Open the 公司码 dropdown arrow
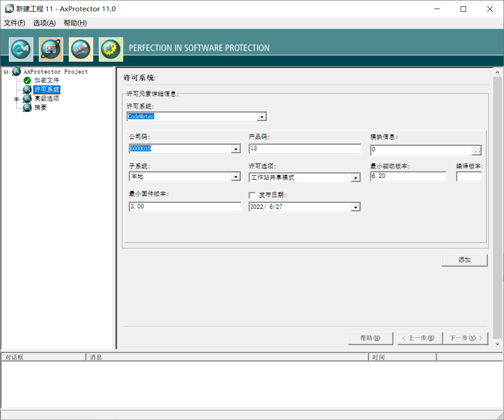The image size is (504, 420). pyautogui.click(x=236, y=149)
